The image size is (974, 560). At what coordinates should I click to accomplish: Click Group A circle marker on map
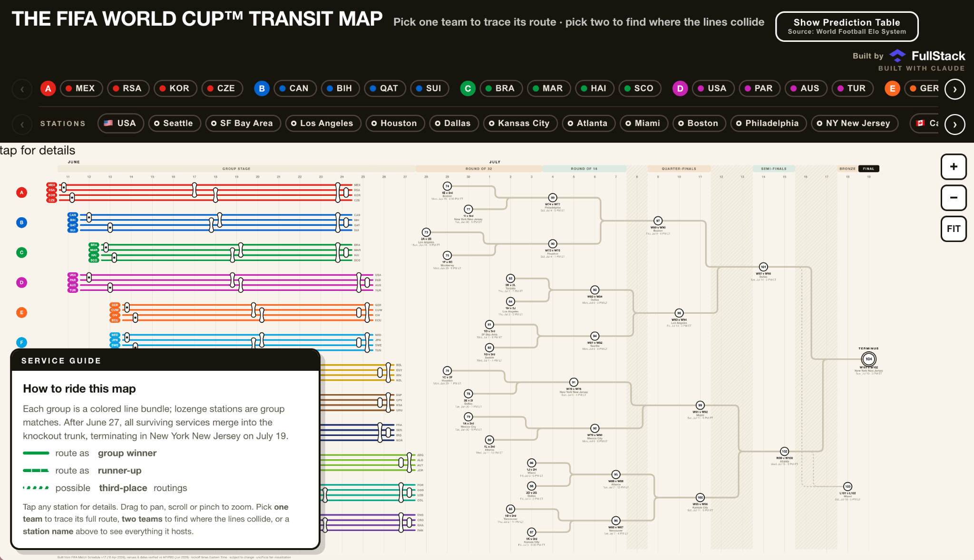21,193
